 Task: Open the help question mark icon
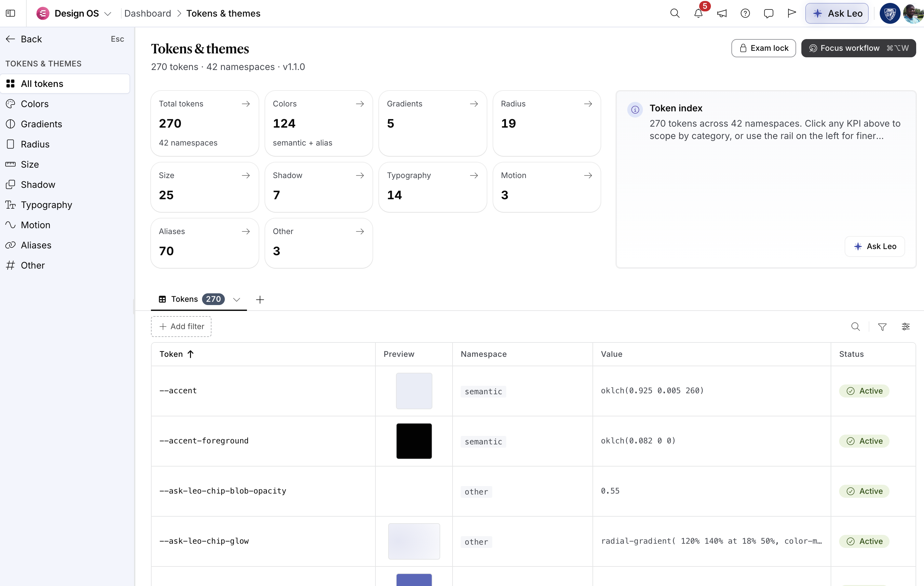745,13
